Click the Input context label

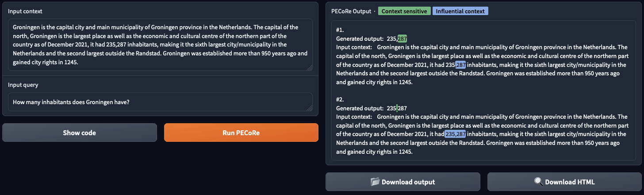(25, 11)
